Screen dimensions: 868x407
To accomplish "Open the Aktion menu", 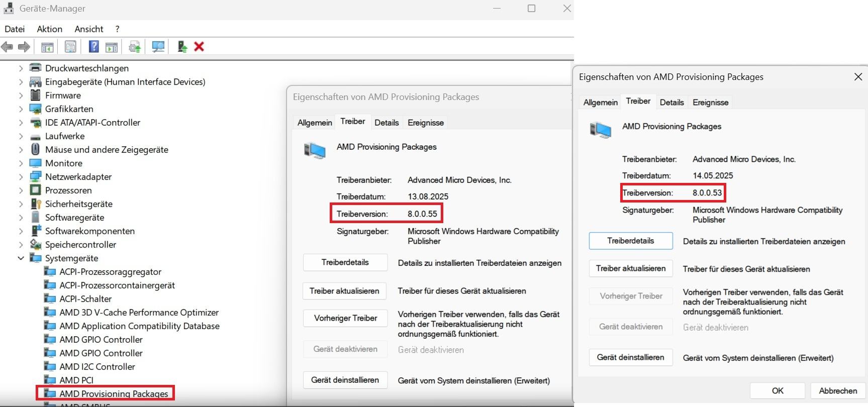I will (49, 29).
